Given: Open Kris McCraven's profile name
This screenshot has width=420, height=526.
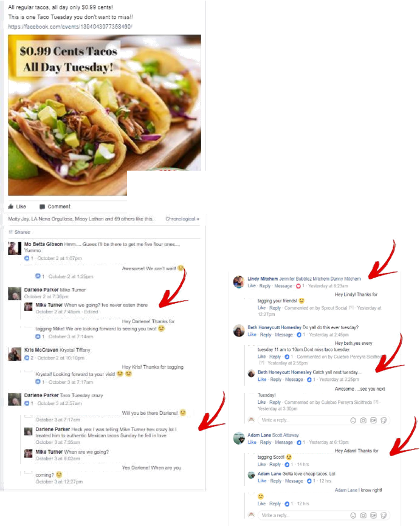Looking at the screenshot, I should pyautogui.click(x=41, y=350).
